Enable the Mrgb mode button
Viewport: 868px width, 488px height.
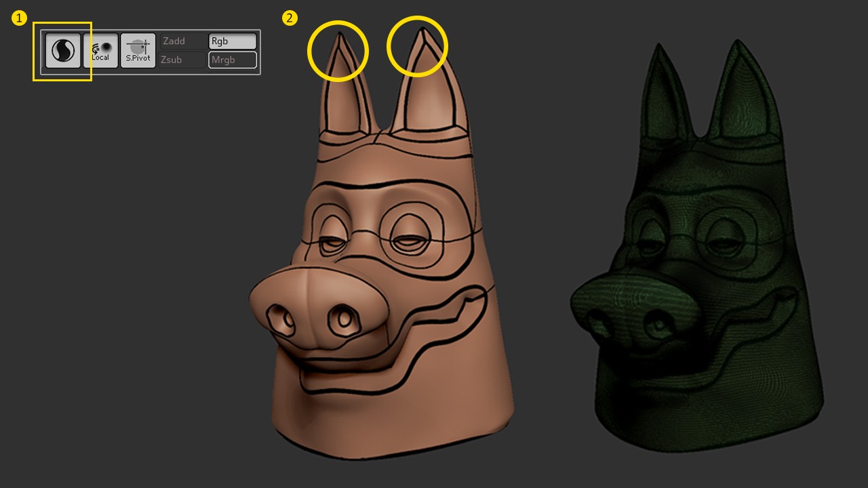click(232, 60)
